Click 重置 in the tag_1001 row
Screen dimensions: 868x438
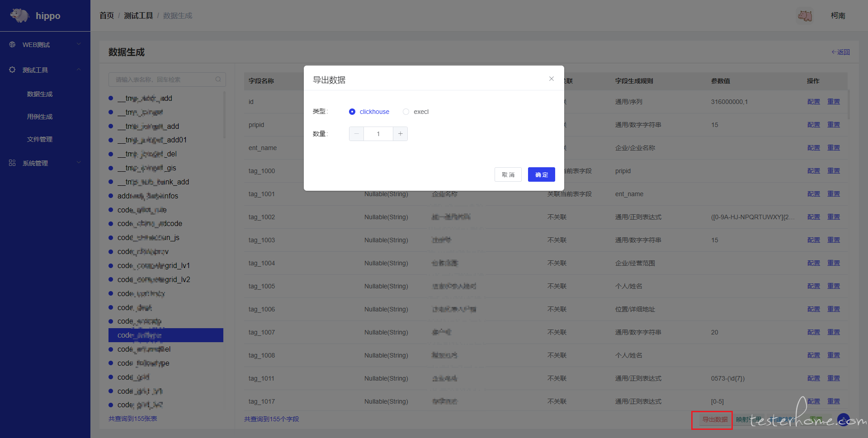pos(834,194)
